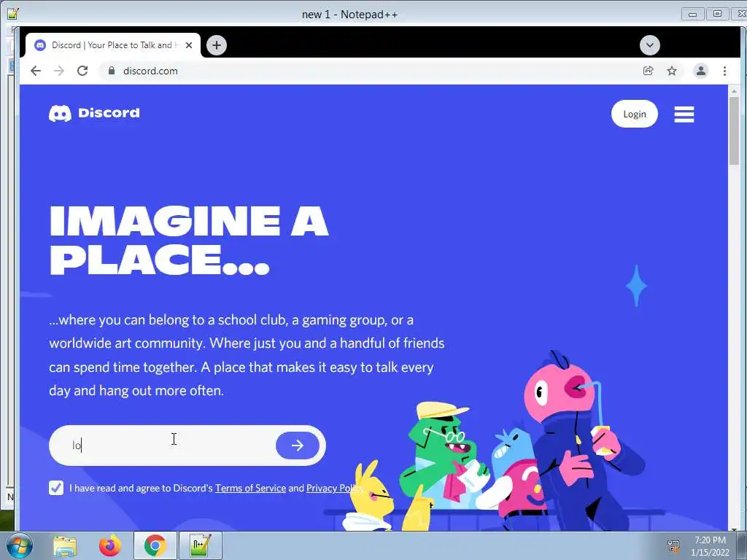Viewport: 747px width, 560px height.
Task: Focus the username input field
Action: (x=164, y=446)
